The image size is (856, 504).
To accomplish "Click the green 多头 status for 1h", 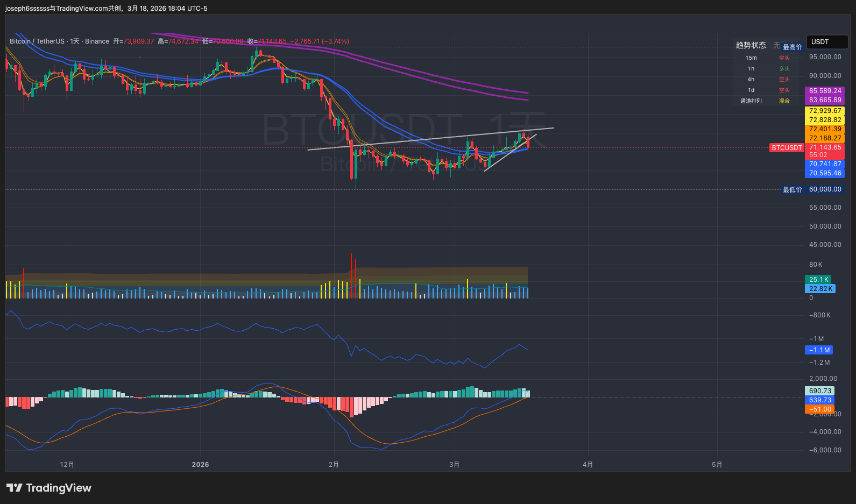I will 784,69.
